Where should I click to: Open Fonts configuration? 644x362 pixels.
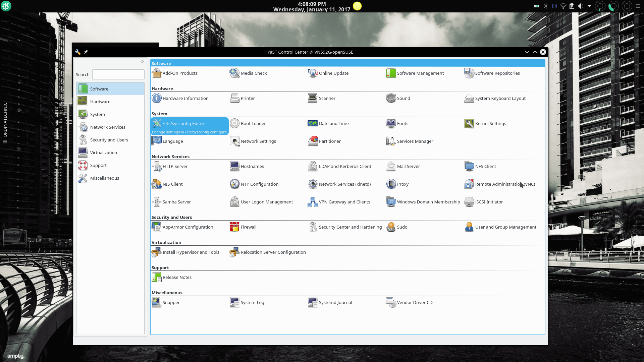(x=397, y=123)
